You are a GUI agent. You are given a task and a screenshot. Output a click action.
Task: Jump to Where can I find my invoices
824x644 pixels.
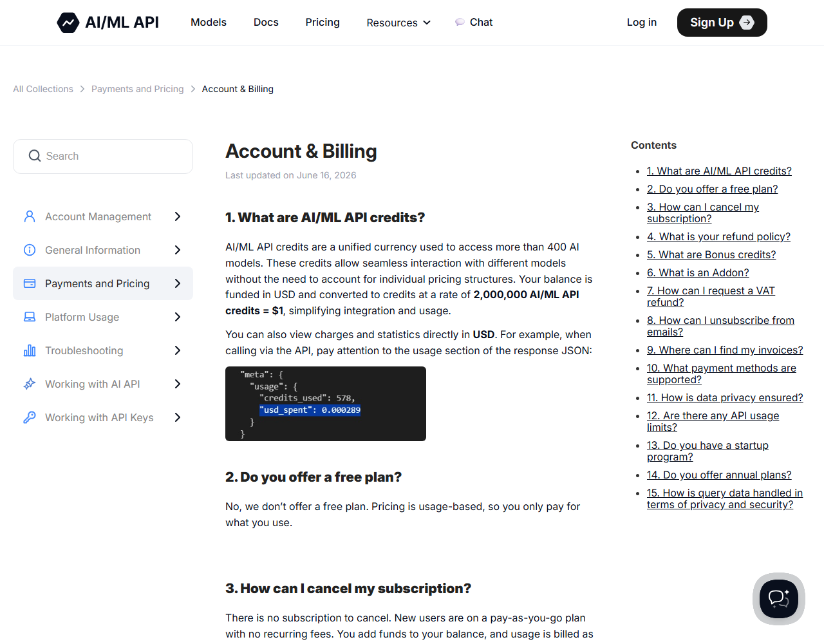pos(725,350)
